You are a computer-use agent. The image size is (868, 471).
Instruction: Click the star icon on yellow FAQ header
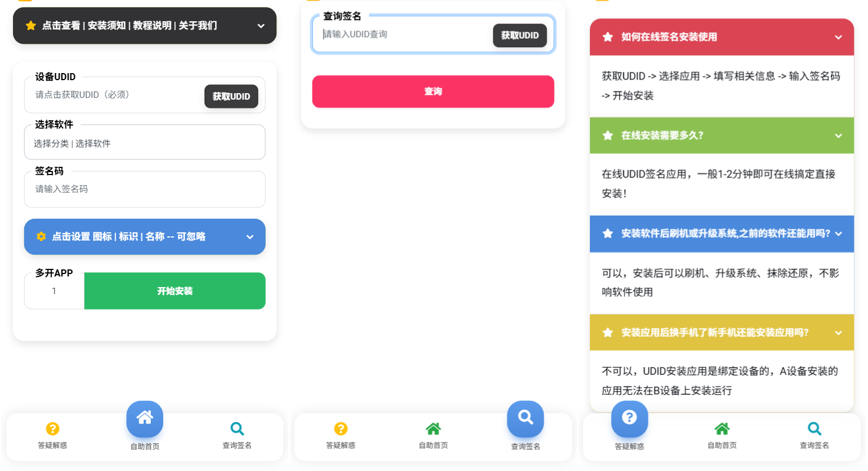click(608, 332)
